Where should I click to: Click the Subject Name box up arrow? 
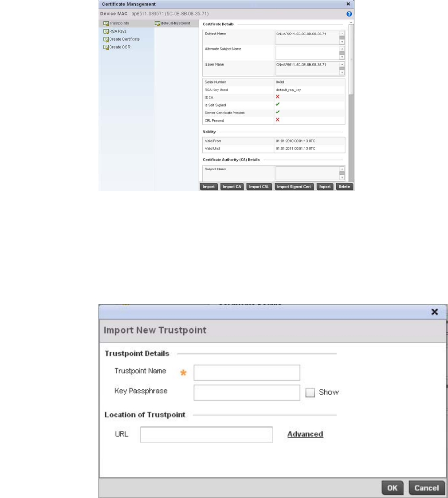coord(342,34)
